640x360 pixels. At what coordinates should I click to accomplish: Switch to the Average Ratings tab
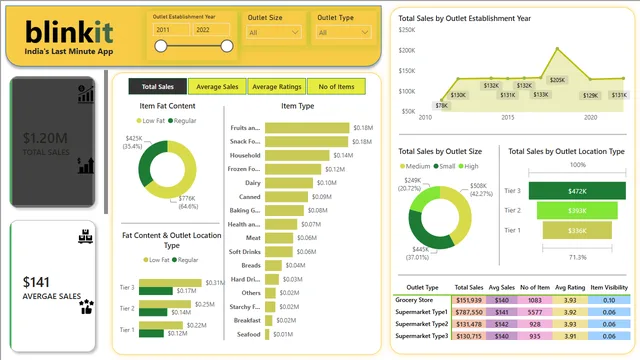(x=277, y=87)
